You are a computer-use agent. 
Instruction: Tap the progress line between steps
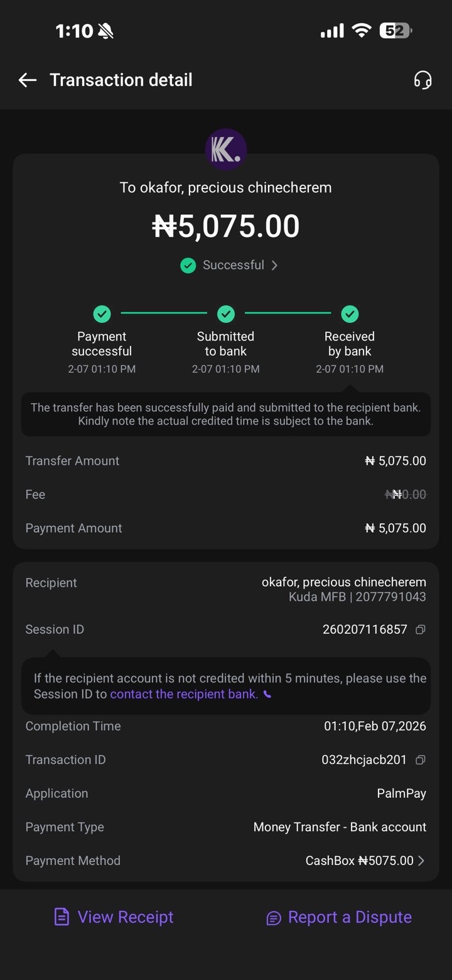click(x=164, y=313)
